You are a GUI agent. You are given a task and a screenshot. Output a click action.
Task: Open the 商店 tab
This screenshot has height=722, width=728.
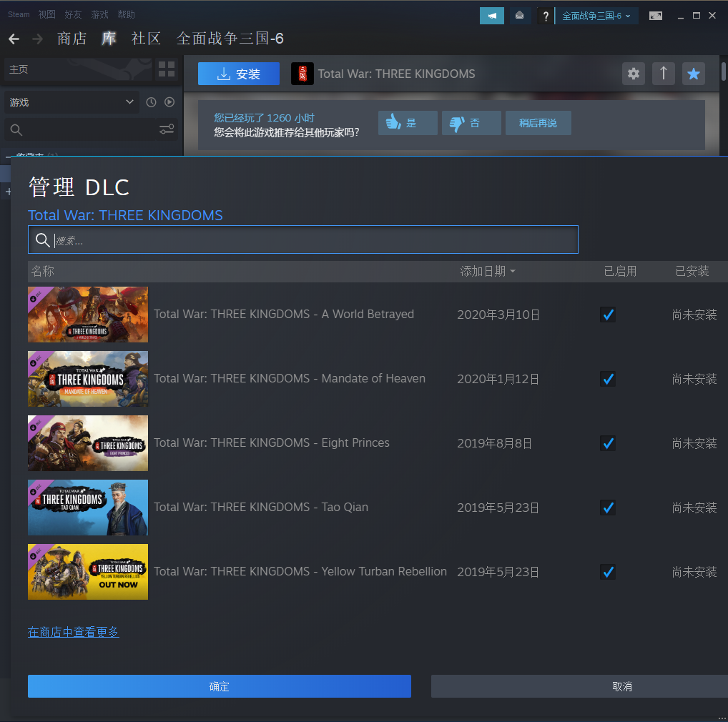pyautogui.click(x=72, y=39)
